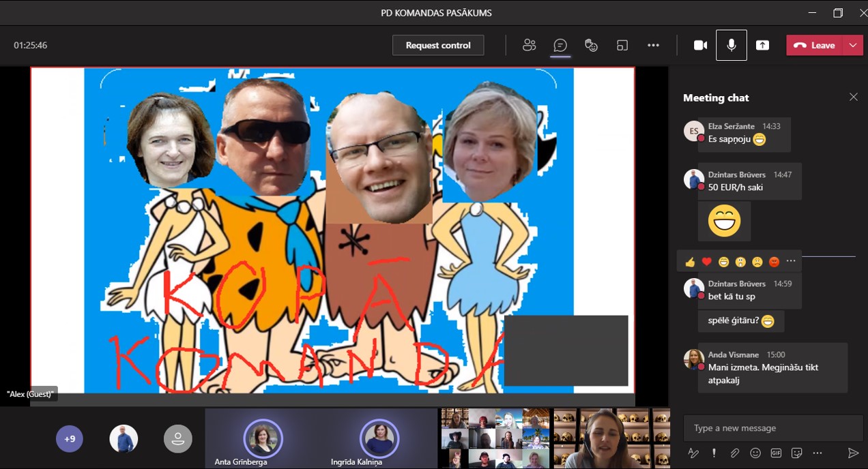Show more reactions in the reaction bar

point(791,262)
